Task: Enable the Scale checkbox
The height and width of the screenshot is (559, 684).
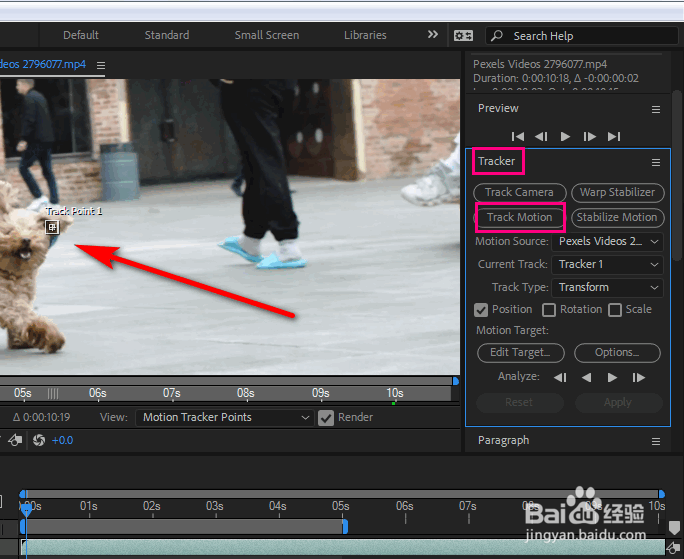Action: coord(615,310)
